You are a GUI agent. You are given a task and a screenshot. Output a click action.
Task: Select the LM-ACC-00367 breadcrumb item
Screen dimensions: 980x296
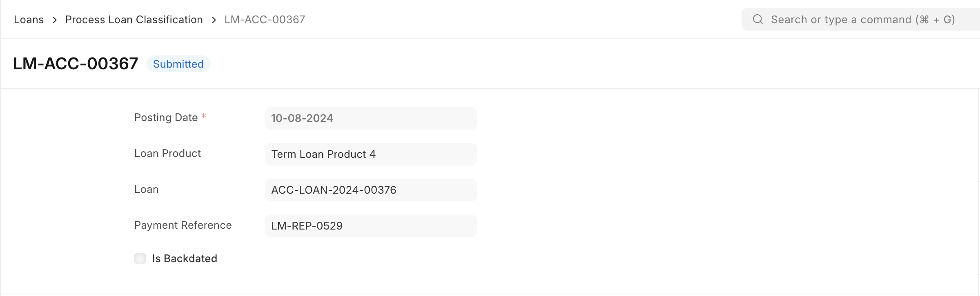265,20
